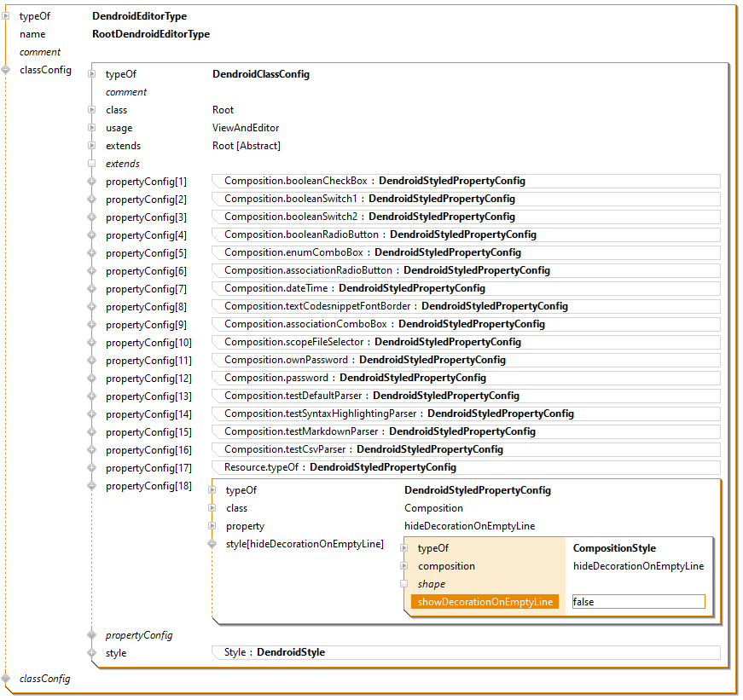743x700 pixels.
Task: Collapse the classConfig diamond node
Action: tap(5, 69)
